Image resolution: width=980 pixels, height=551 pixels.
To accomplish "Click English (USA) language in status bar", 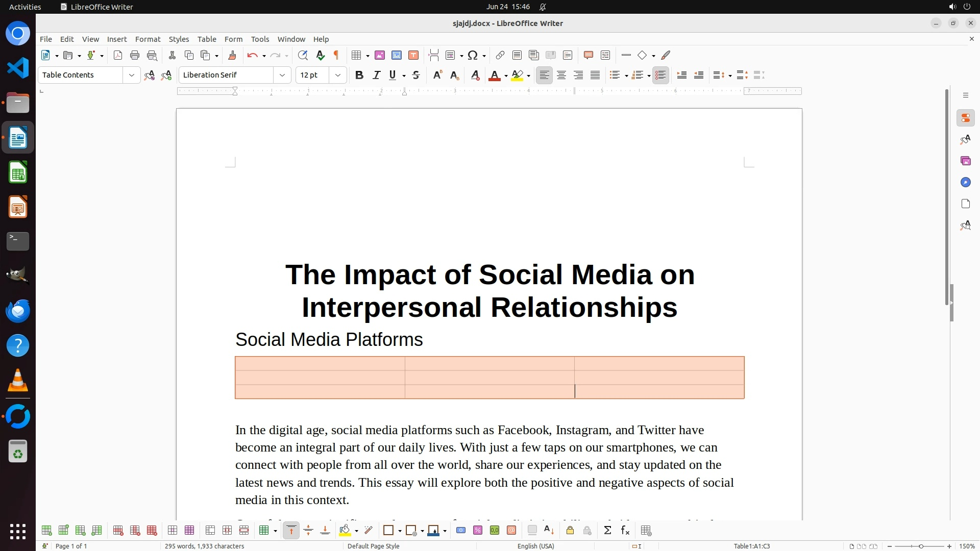I will (x=535, y=546).
